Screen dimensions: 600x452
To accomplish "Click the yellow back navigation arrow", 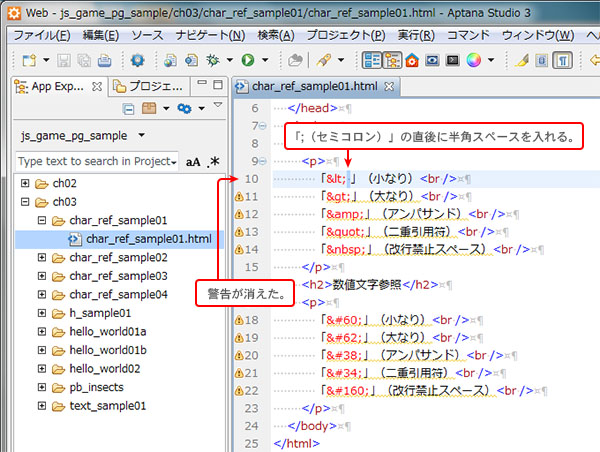I will click(594, 60).
